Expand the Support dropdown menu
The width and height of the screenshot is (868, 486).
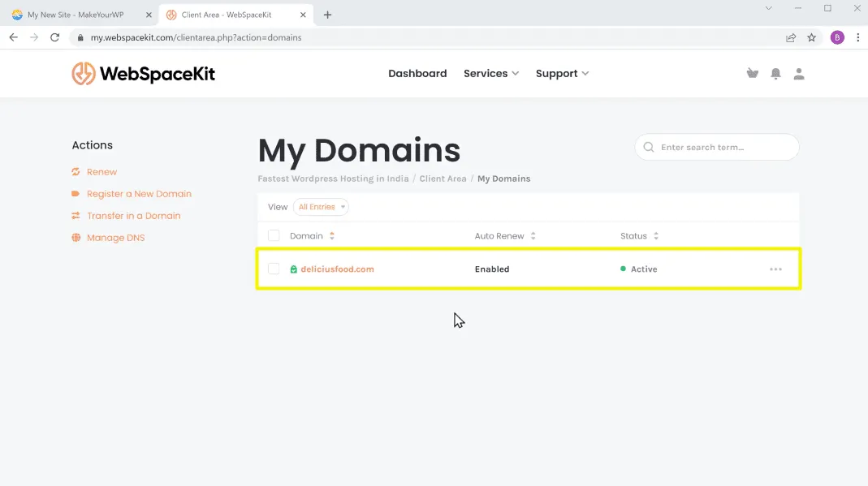tap(562, 74)
